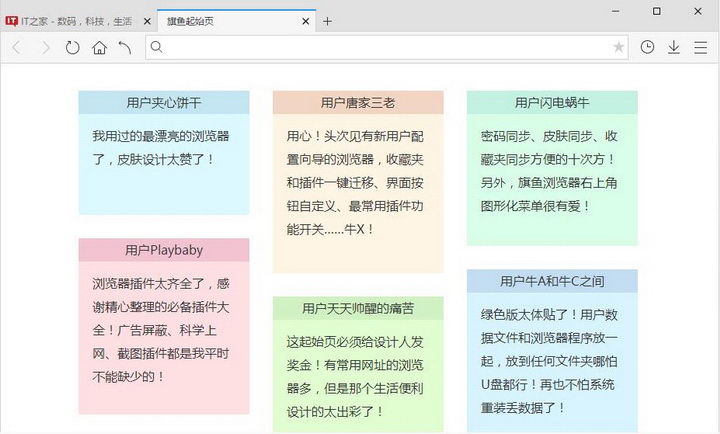
Task: Open browsing history clock icon
Action: click(x=647, y=47)
